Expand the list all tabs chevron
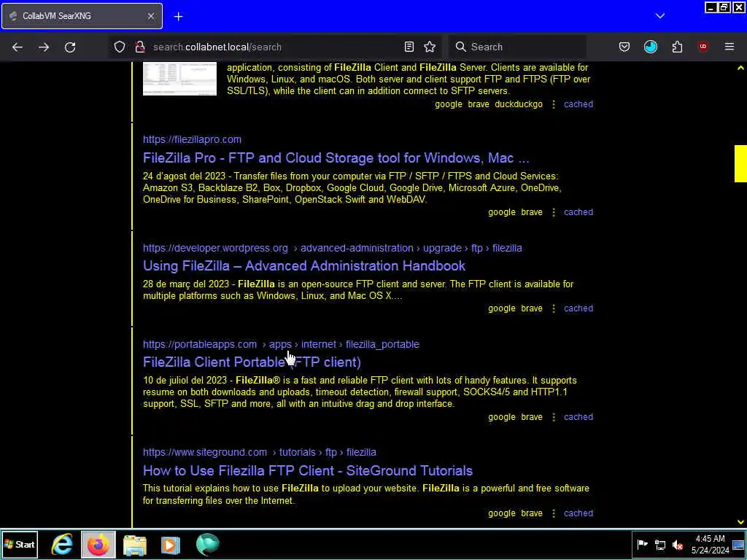Viewport: 747px width, 560px height. [659, 16]
